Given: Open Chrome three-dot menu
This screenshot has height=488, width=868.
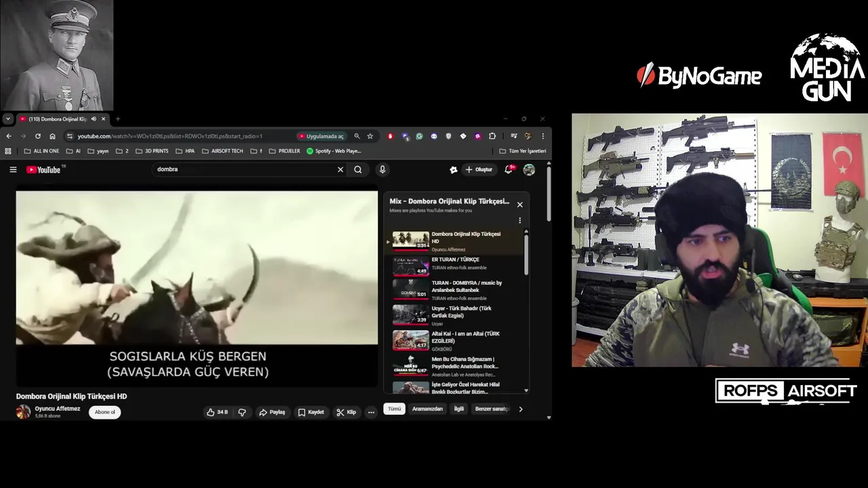Looking at the screenshot, I should click(x=542, y=136).
